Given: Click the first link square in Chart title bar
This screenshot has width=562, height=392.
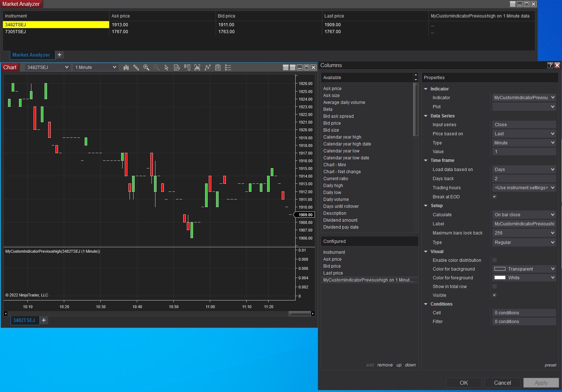Looking at the screenshot, I should click(x=286, y=67).
